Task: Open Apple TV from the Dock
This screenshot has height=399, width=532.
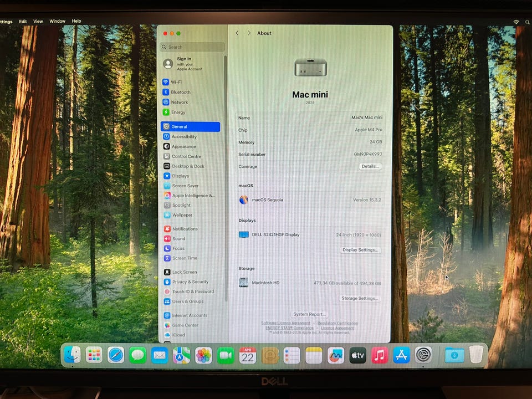Action: [x=357, y=355]
